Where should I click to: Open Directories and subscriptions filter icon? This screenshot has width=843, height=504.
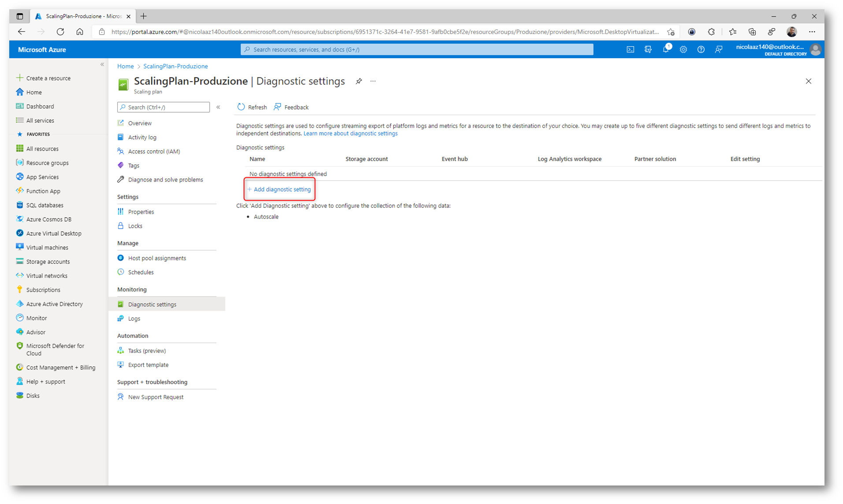pyautogui.click(x=648, y=50)
